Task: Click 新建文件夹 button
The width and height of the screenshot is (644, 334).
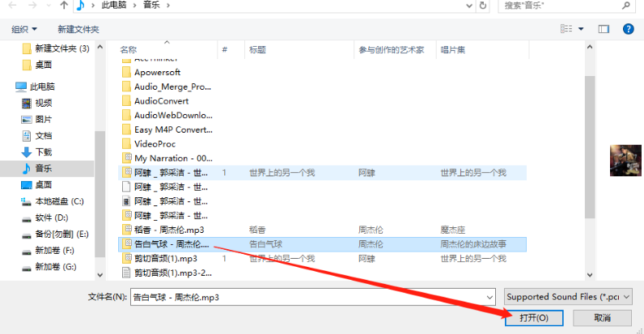Action: 78,29
